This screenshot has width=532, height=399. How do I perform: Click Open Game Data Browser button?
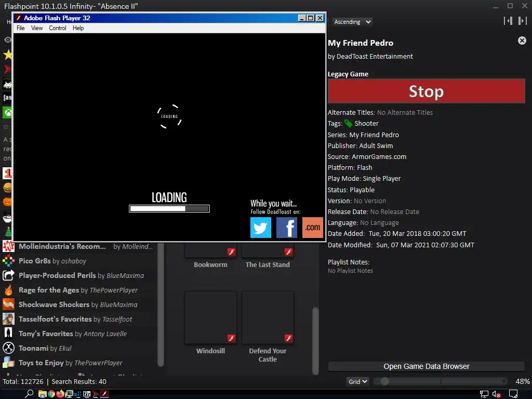427,366
